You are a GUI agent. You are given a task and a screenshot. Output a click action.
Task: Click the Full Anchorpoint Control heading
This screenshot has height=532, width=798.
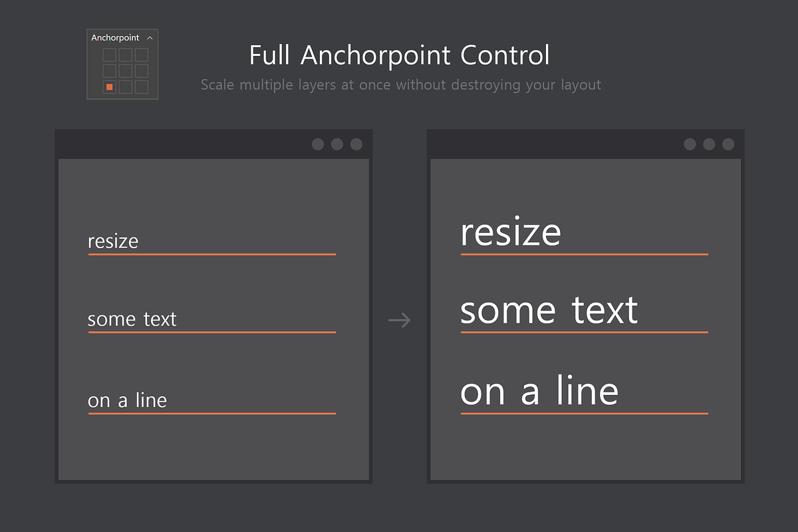(x=399, y=55)
